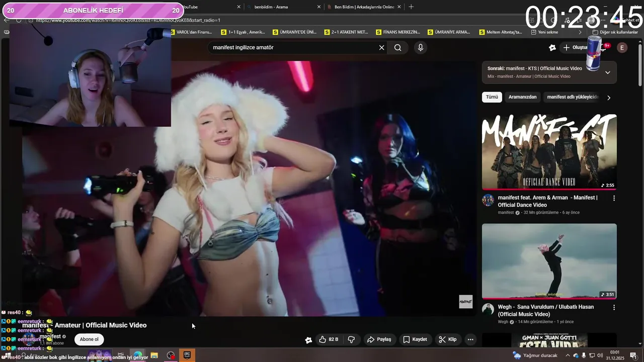This screenshot has height=362, width=644.
Task: Click the Manifest watermark logo on the video
Action: 466,302
